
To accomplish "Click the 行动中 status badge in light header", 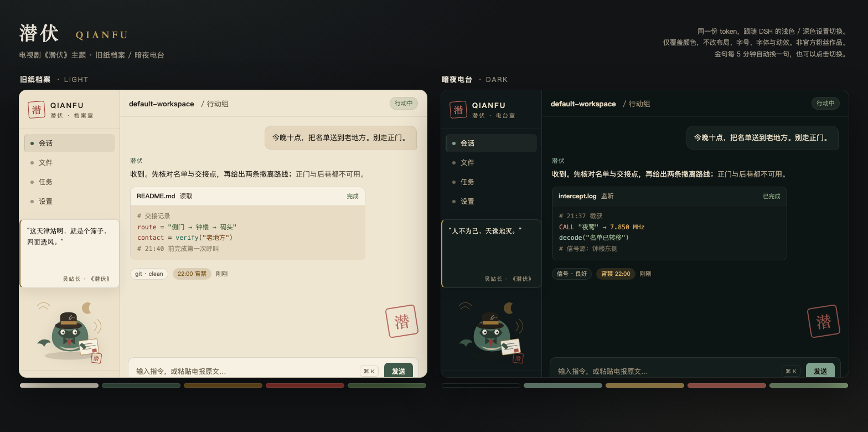I will pos(404,103).
